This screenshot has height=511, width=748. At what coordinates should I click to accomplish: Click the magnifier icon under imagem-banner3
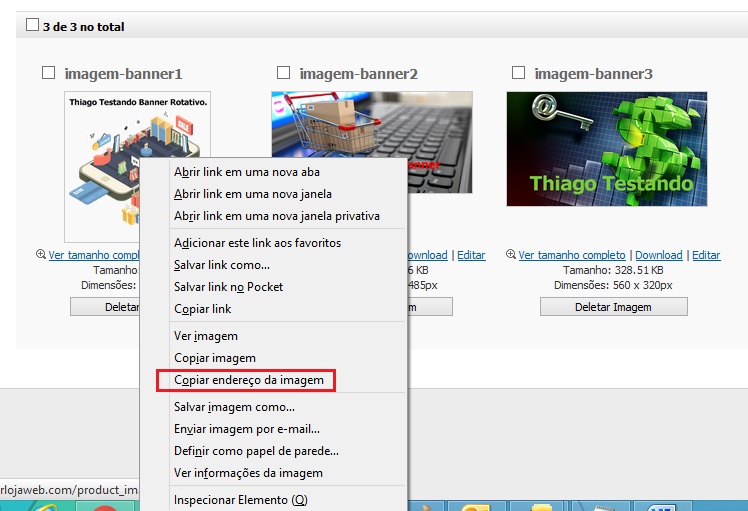pyautogui.click(x=511, y=254)
